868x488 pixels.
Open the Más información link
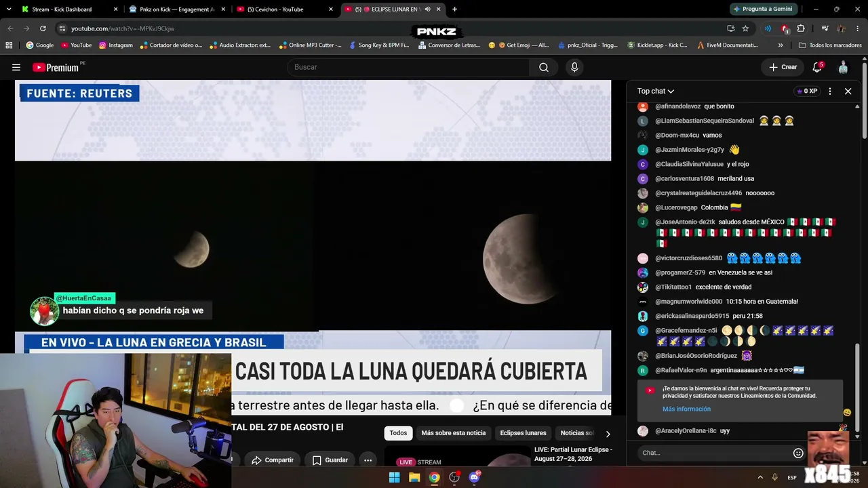[x=686, y=409]
